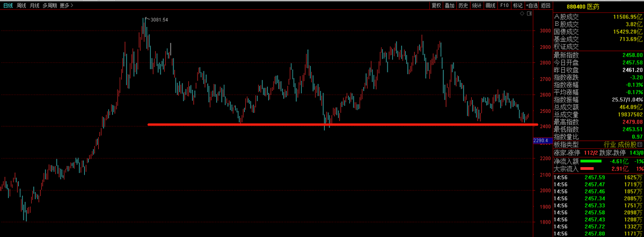The width and height of the screenshot is (644, 237).
Task: Select the 国债成交 value 15429.28亿
Action: 628,32
